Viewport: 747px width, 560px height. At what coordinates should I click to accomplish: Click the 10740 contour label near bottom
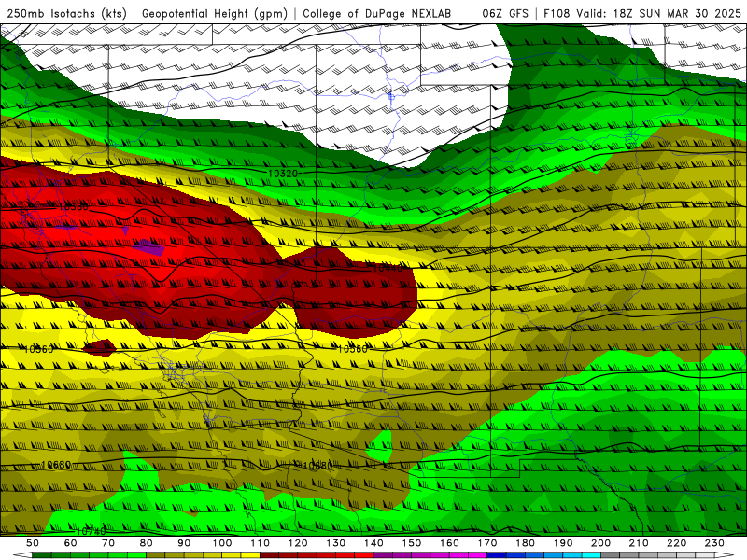[x=91, y=531]
